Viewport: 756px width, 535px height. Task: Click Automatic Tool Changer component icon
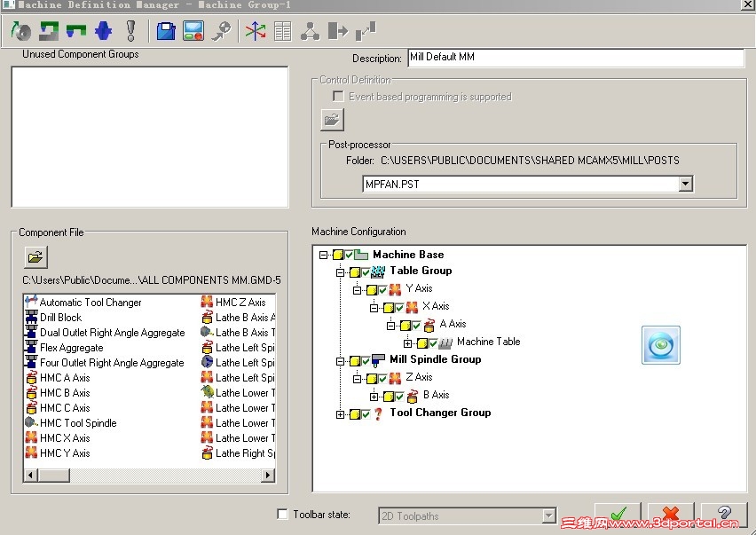click(x=31, y=303)
